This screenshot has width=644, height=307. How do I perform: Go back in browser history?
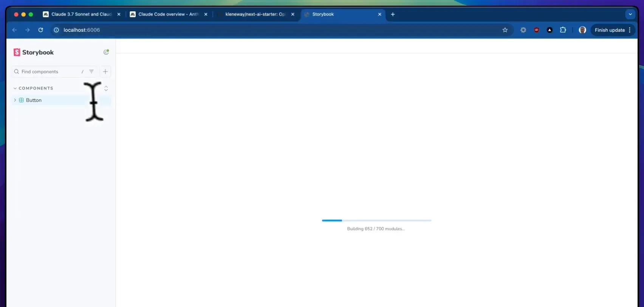(x=14, y=30)
